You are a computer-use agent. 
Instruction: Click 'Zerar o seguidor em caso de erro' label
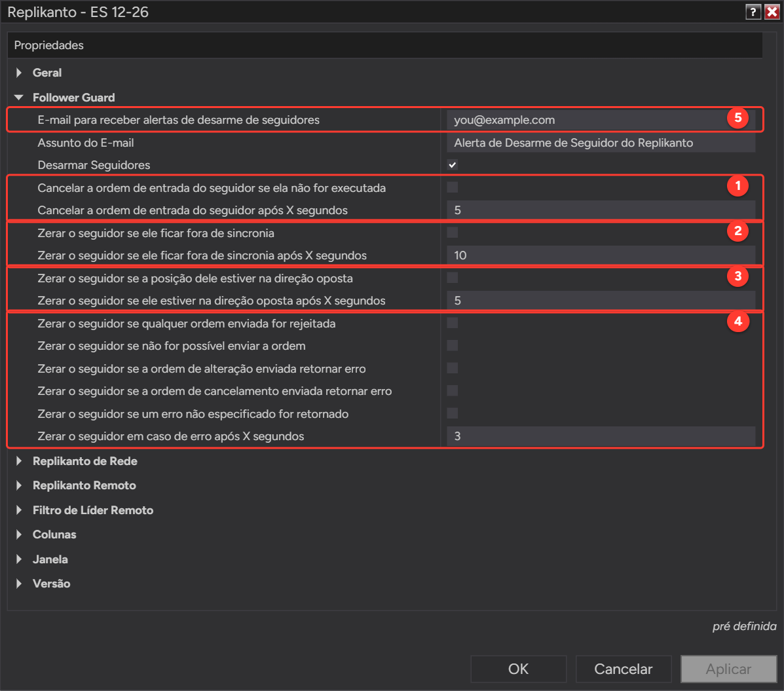(x=170, y=436)
